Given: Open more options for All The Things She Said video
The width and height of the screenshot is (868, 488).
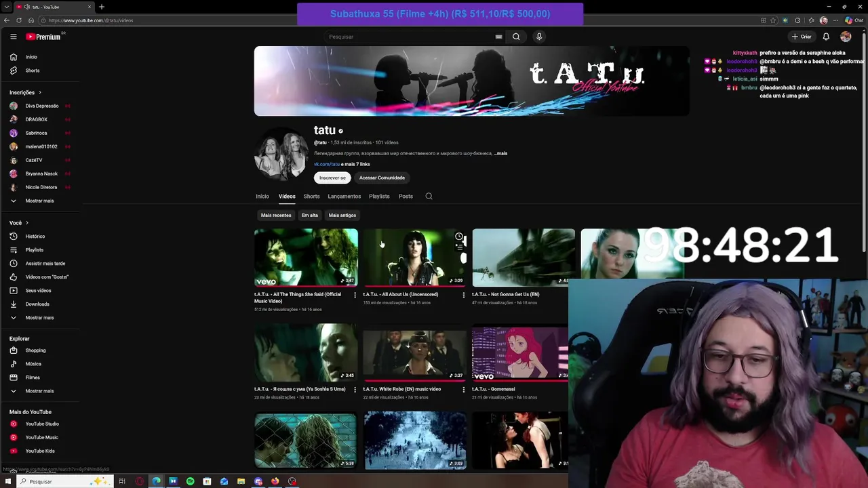Looking at the screenshot, I should coord(355,295).
